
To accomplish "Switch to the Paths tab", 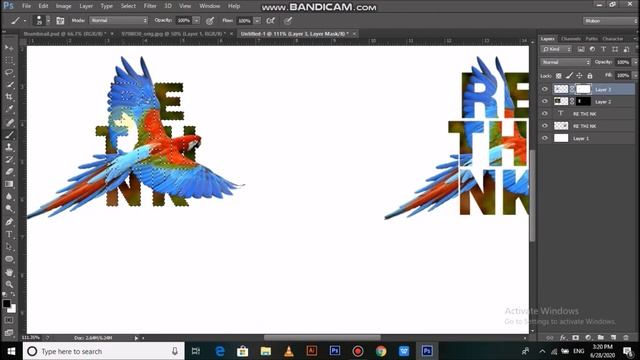I will coord(591,39).
